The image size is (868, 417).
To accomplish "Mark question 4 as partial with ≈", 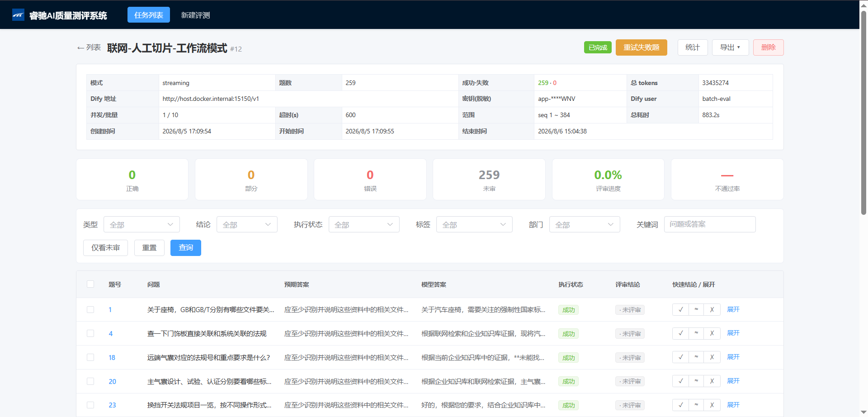I will (696, 333).
